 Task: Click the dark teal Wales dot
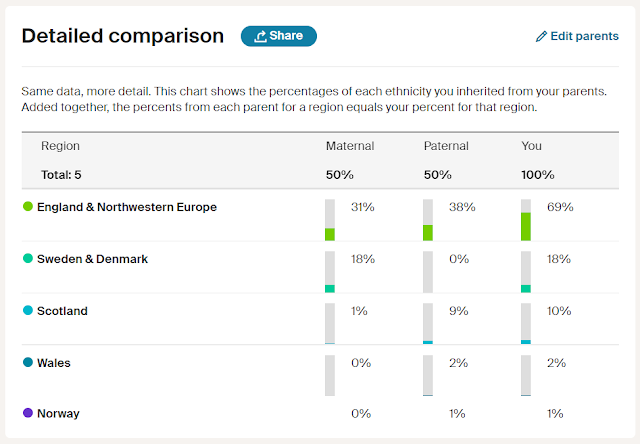28,362
